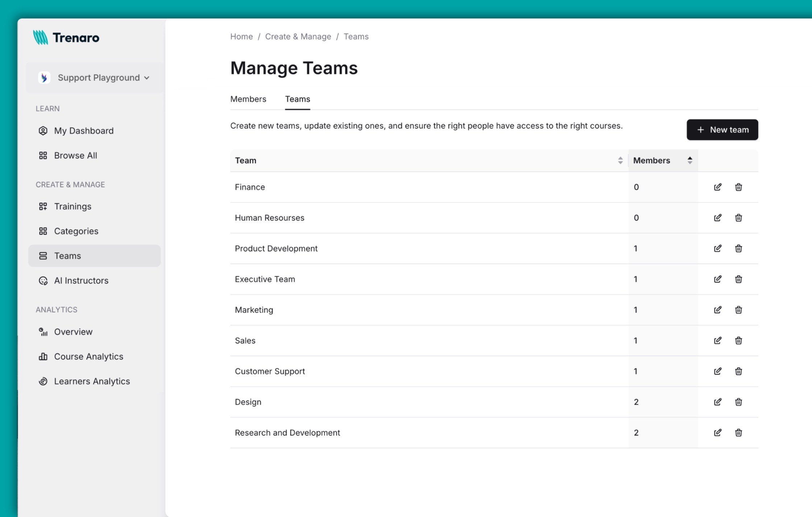812x517 pixels.
Task: Open My Dashboard from the sidebar
Action: pos(83,131)
